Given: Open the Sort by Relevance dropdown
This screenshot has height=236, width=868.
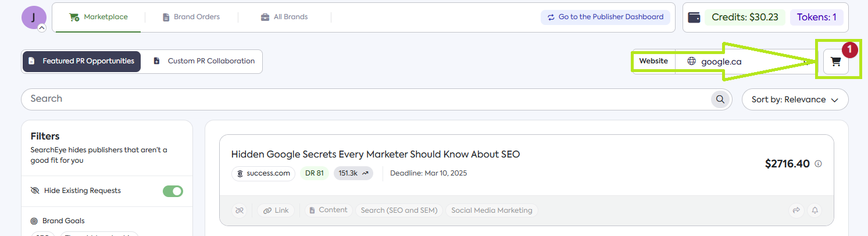Looking at the screenshot, I should point(794,99).
